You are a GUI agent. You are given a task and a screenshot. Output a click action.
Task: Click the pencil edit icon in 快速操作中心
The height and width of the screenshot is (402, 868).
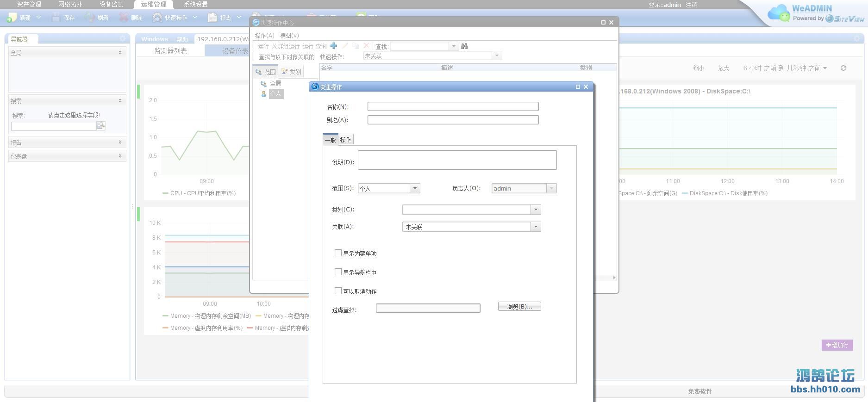[345, 46]
